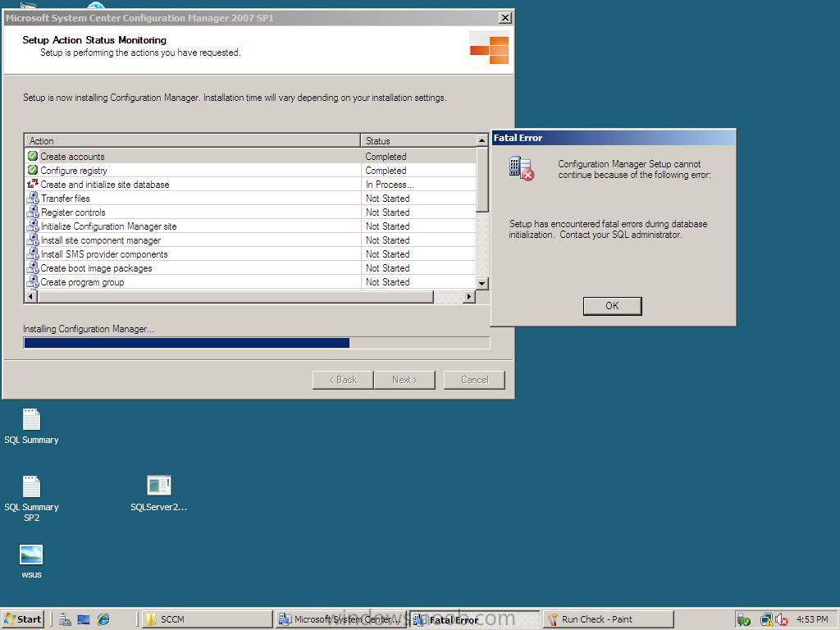The height and width of the screenshot is (630, 840).
Task: Select the 'Create accounts' action row
Action: 250,157
